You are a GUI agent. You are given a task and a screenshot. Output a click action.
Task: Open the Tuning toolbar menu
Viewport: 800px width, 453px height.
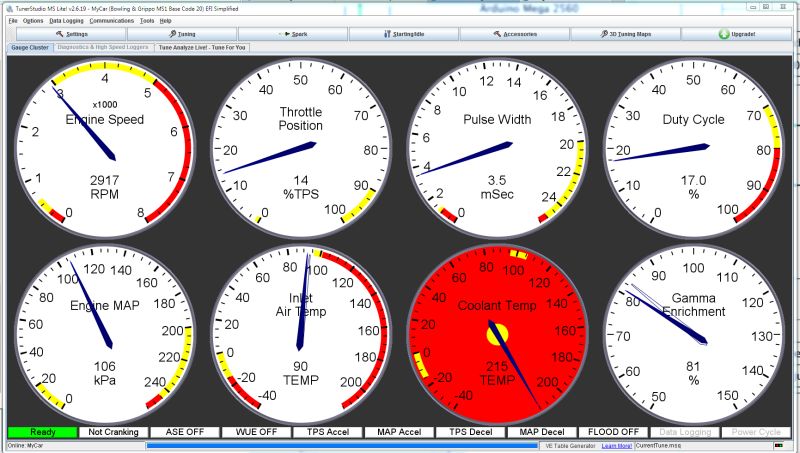pos(182,34)
